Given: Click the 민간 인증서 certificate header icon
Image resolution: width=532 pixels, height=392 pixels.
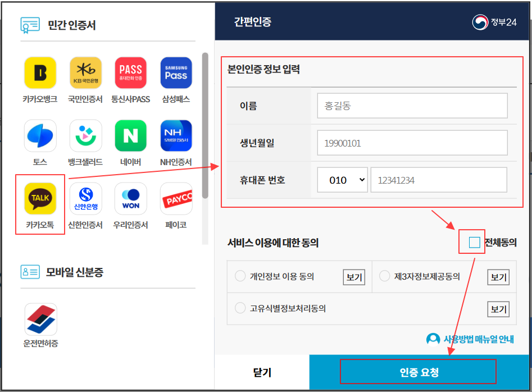Looking at the screenshot, I should pos(30,25).
